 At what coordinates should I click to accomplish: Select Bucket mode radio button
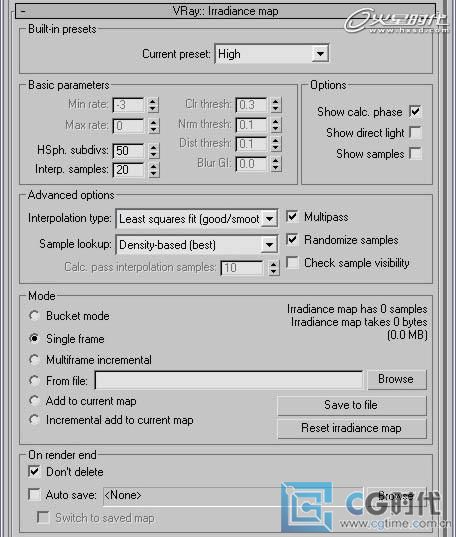point(34,316)
